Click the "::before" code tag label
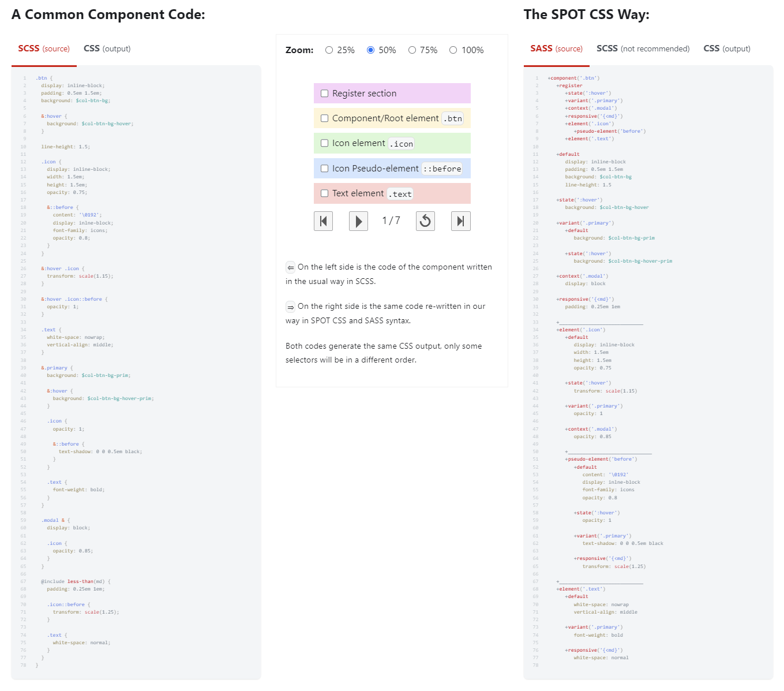This screenshot has height=691, width=784. (442, 169)
